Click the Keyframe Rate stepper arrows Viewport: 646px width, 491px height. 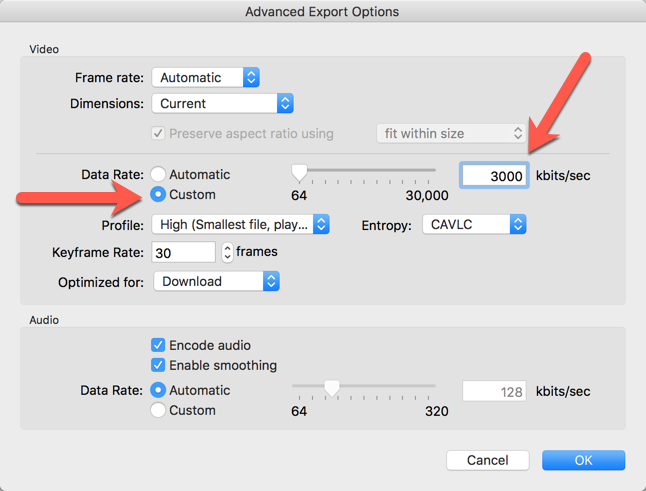(227, 252)
